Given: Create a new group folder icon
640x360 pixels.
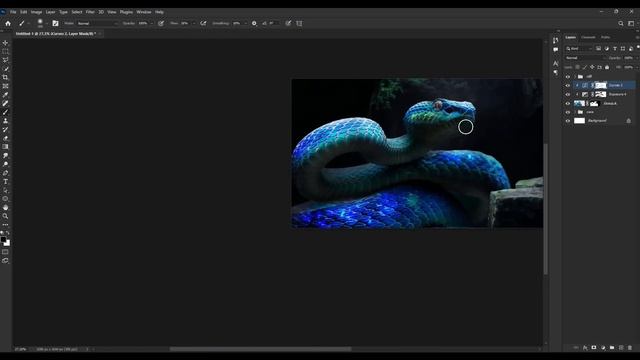Looking at the screenshot, I should 612,348.
